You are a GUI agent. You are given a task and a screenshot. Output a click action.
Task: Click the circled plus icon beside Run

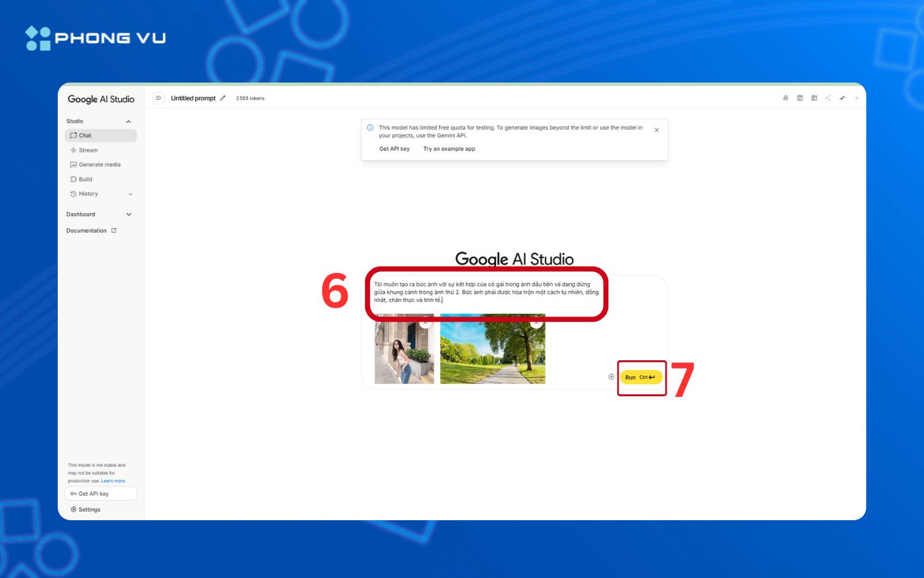tap(611, 377)
